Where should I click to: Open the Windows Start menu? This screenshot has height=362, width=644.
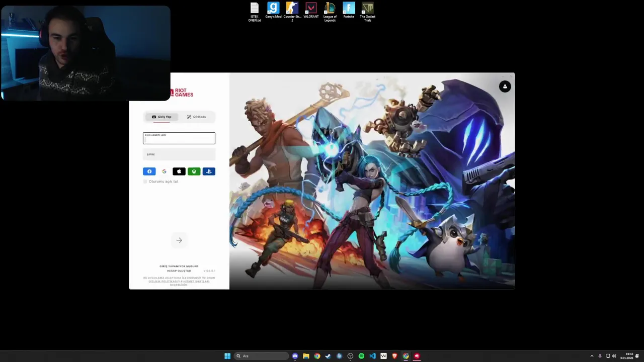pos(227,356)
